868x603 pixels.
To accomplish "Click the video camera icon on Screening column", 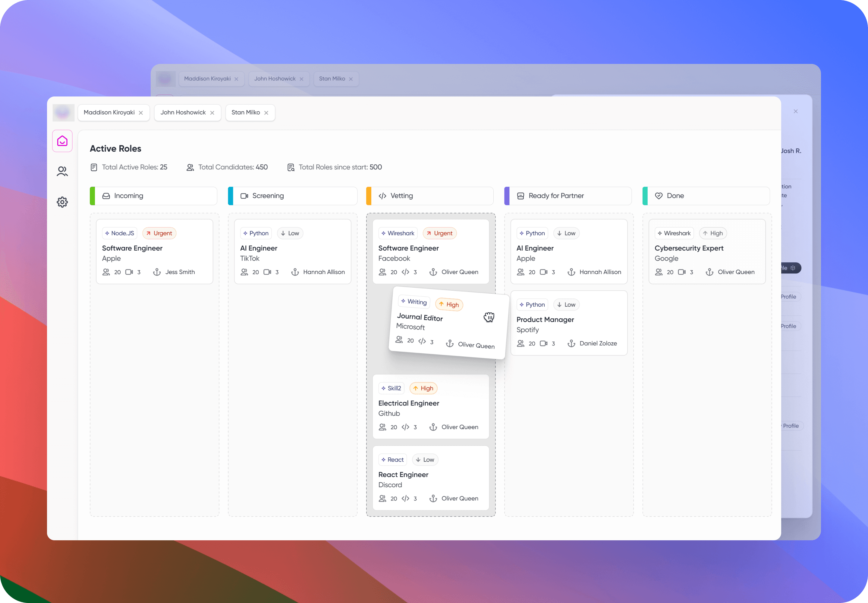I will [244, 196].
